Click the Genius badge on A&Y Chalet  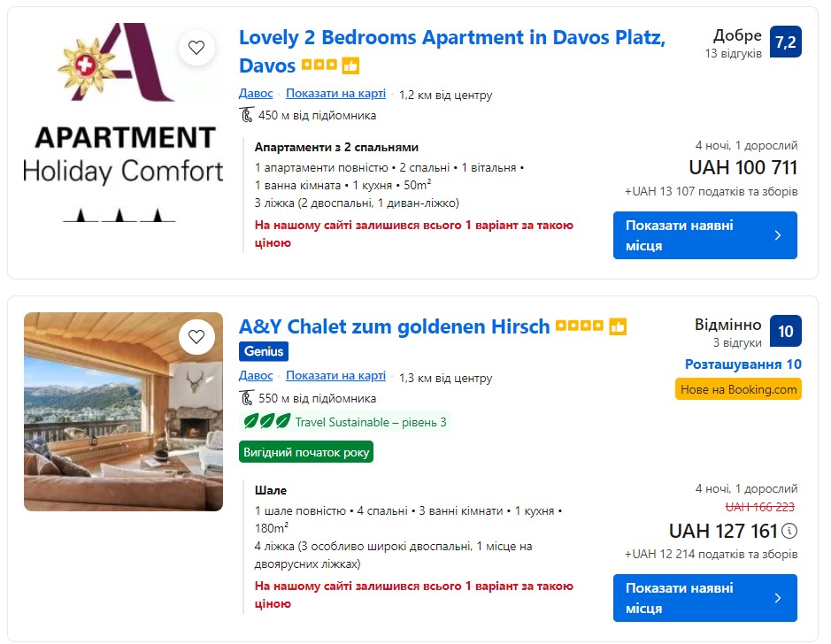[264, 351]
